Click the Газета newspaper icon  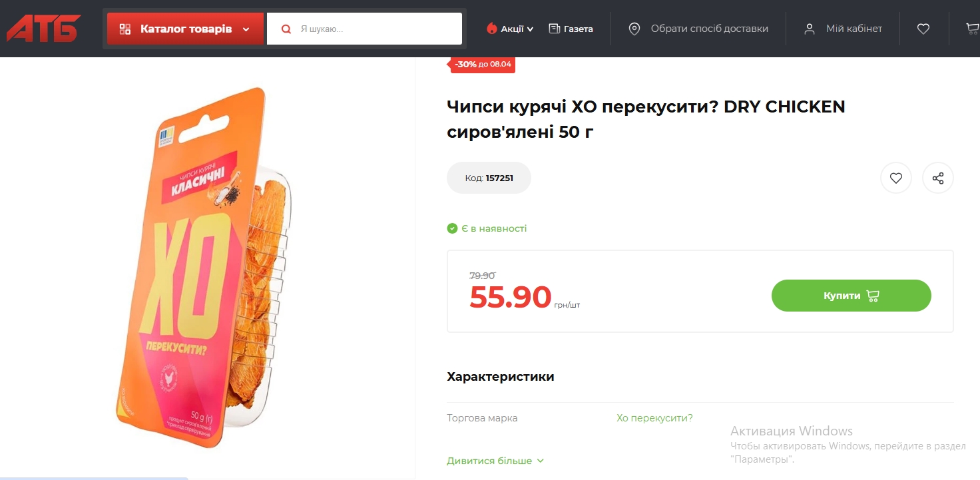click(554, 29)
